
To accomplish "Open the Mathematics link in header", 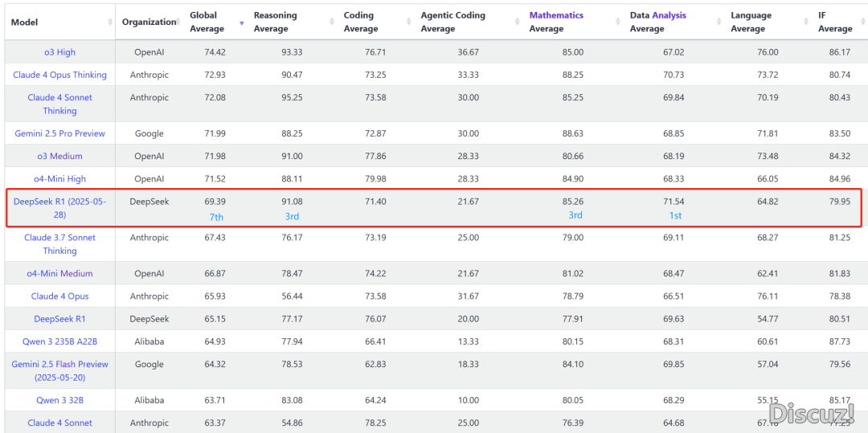I will (556, 15).
